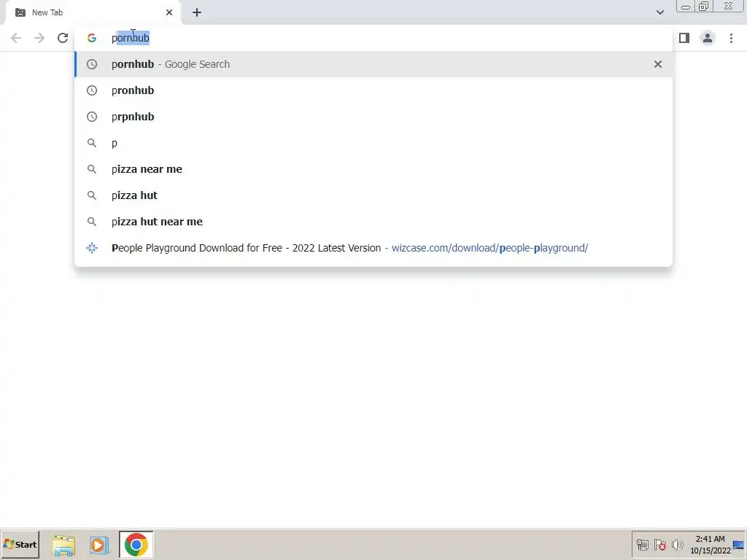This screenshot has height=560, width=747.
Task: Select the New Tab tab
Action: point(93,12)
